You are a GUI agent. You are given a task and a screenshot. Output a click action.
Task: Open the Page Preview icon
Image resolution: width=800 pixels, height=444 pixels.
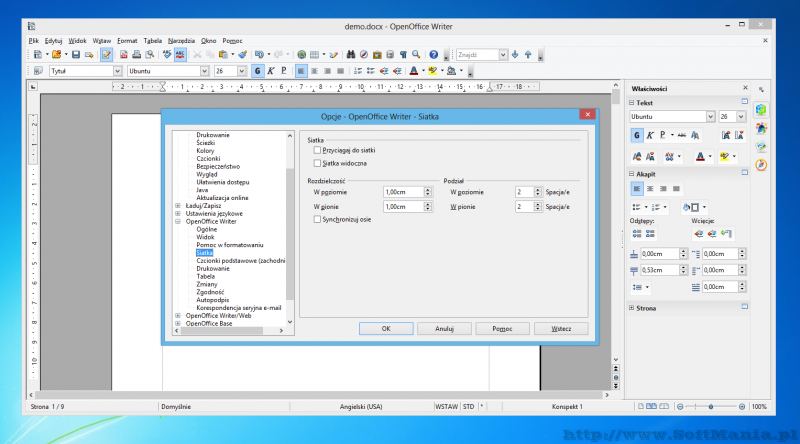coord(149,55)
